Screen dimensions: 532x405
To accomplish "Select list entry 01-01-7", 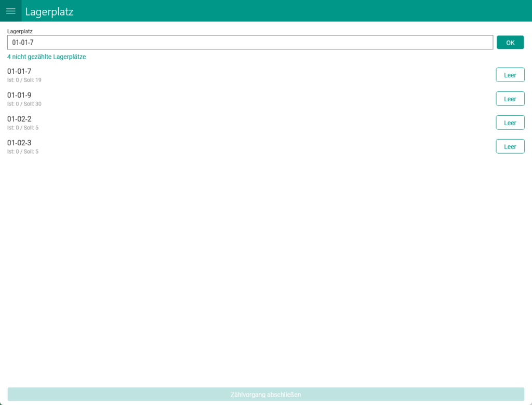I will (19, 71).
